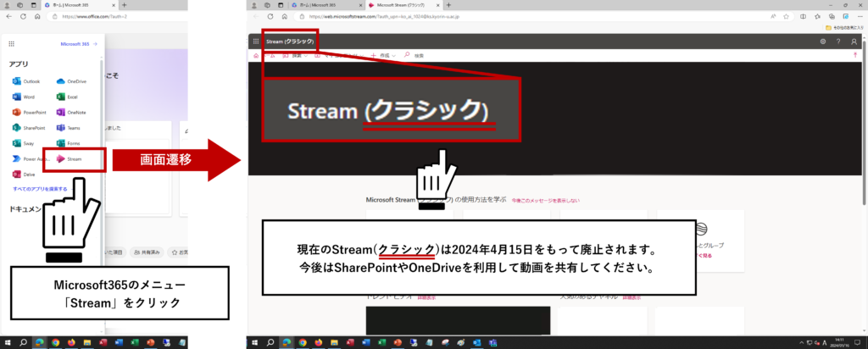The height and width of the screenshot is (349, 868).
Task: Open その他のお気に入り bookmarks folder
Action: (x=844, y=27)
